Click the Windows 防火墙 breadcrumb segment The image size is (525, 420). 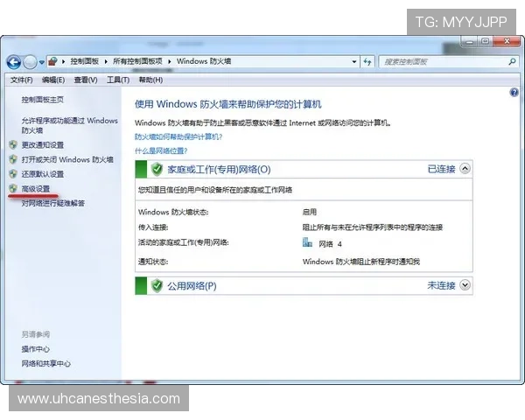pyautogui.click(x=204, y=61)
